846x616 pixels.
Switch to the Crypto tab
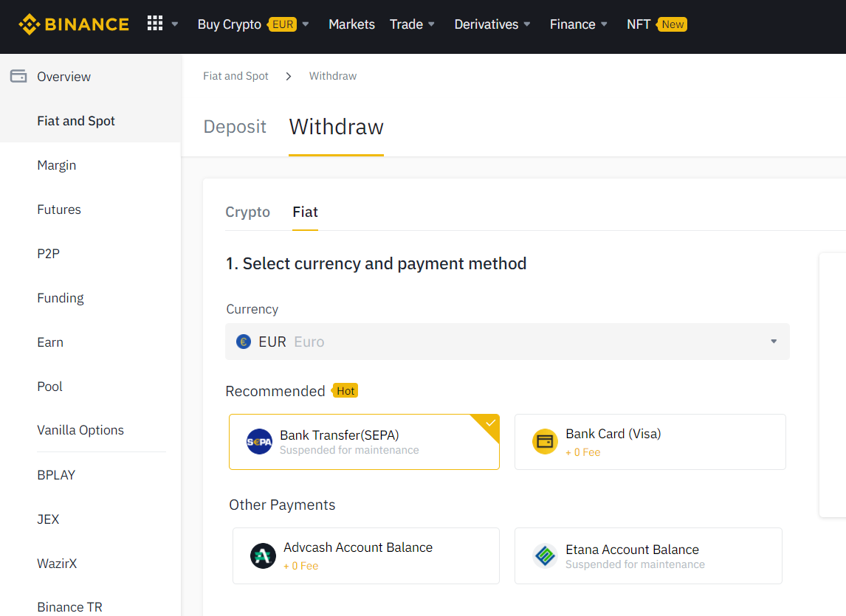click(x=247, y=212)
